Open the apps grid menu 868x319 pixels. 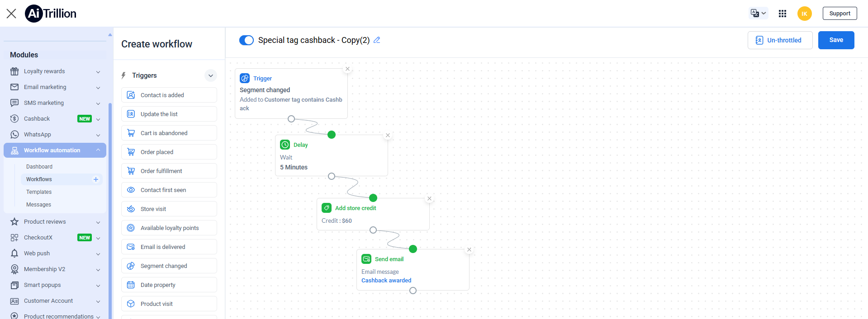pos(783,14)
